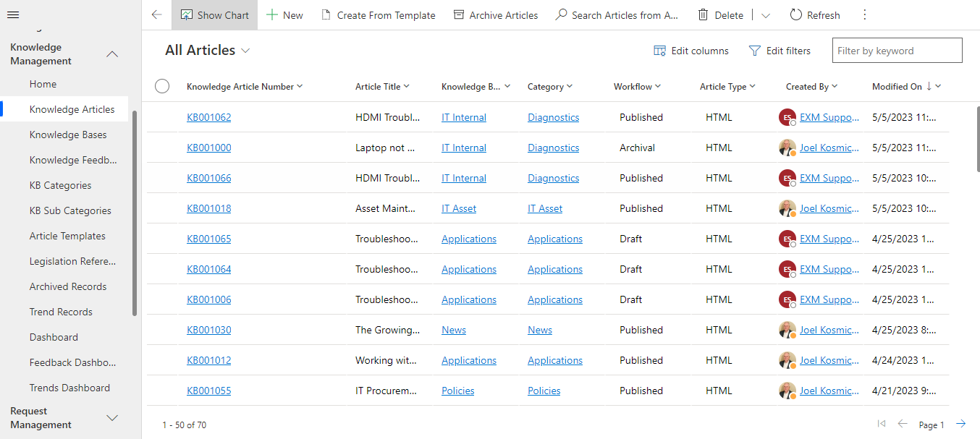Go to Trends Dashboard in the sidebar
The image size is (980, 439).
coord(69,388)
